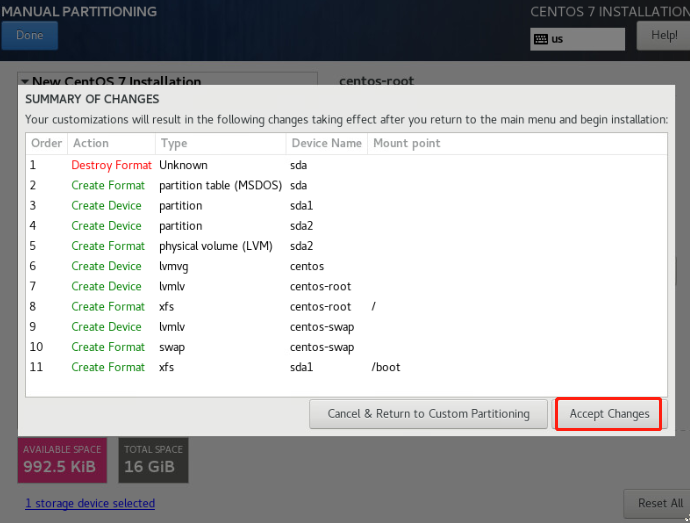Click the keyboard layout icon
The height and width of the screenshot is (523, 690).
pyautogui.click(x=541, y=39)
